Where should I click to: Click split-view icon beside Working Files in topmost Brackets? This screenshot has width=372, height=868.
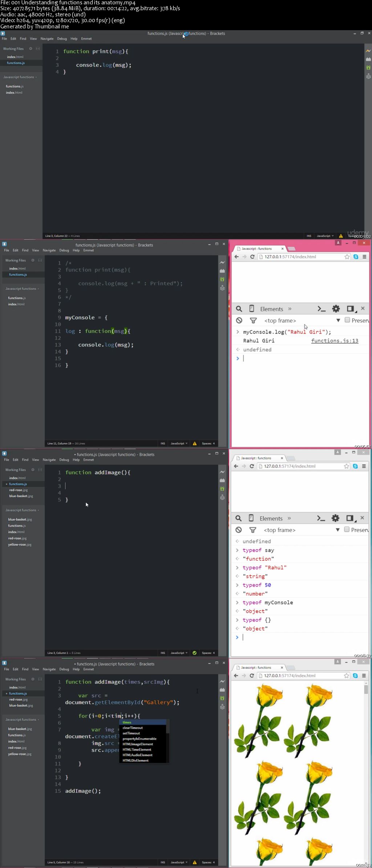pos(37,49)
